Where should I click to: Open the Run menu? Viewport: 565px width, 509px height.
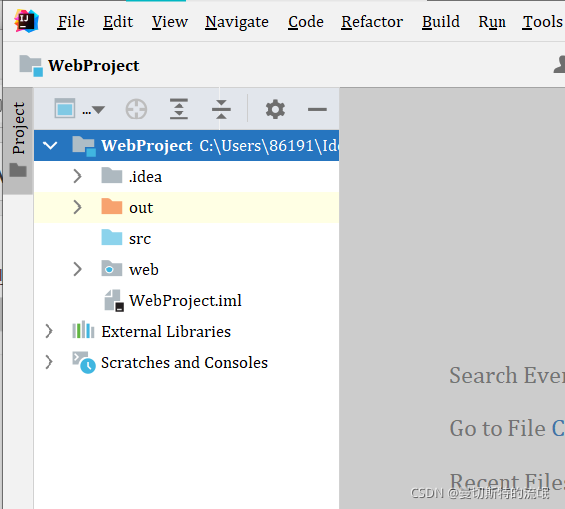492,22
